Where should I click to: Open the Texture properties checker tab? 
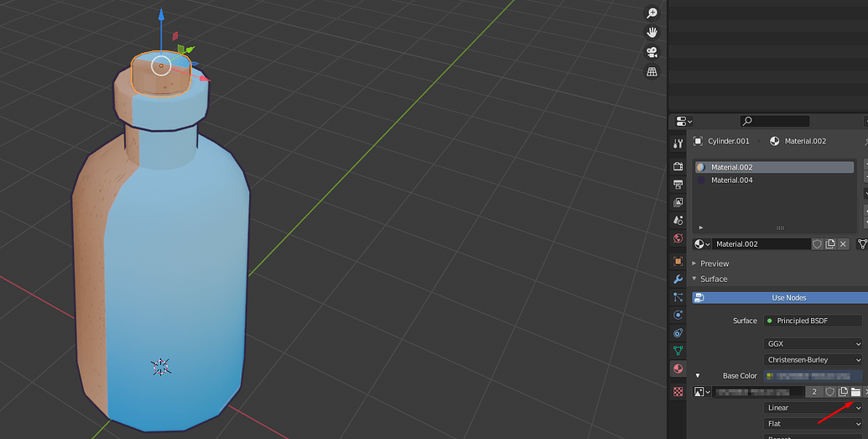[x=678, y=391]
